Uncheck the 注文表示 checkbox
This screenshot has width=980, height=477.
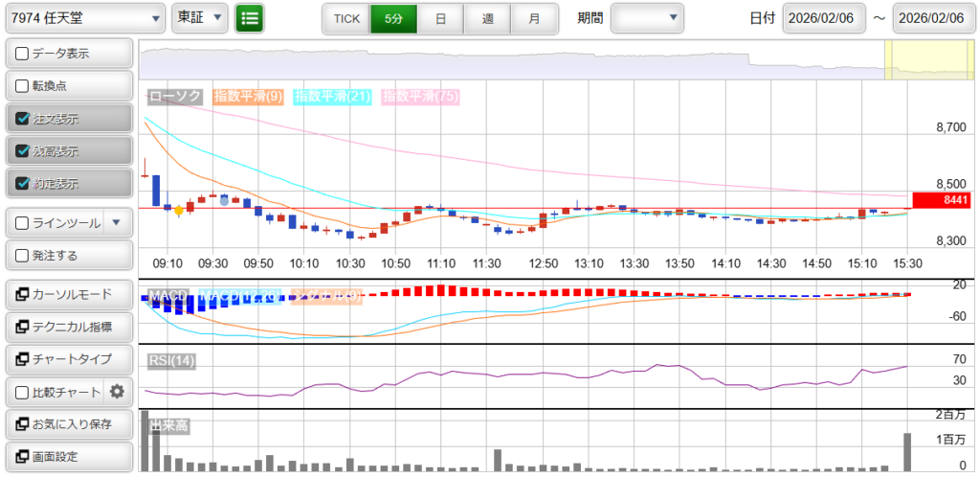click(x=23, y=119)
